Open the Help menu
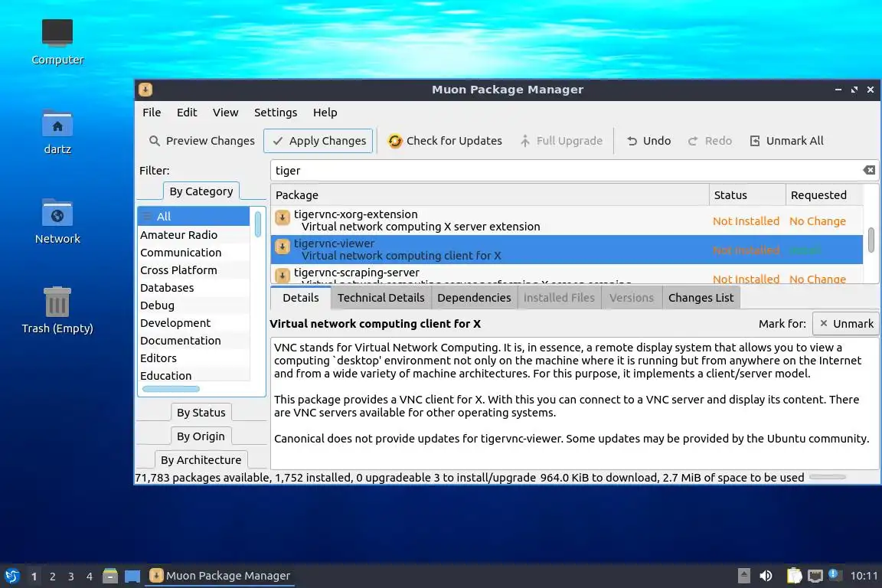Viewport: 882px width, 588px height. point(325,113)
